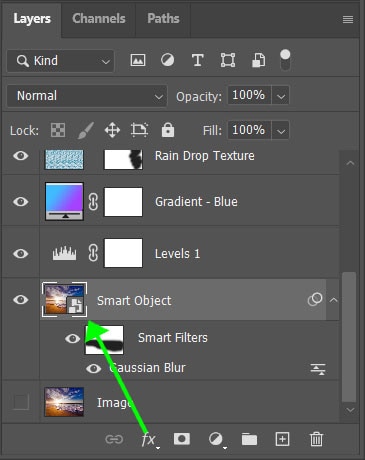Toggle Gaussian Blur filter visibility
The image size is (365, 460).
pos(94,368)
